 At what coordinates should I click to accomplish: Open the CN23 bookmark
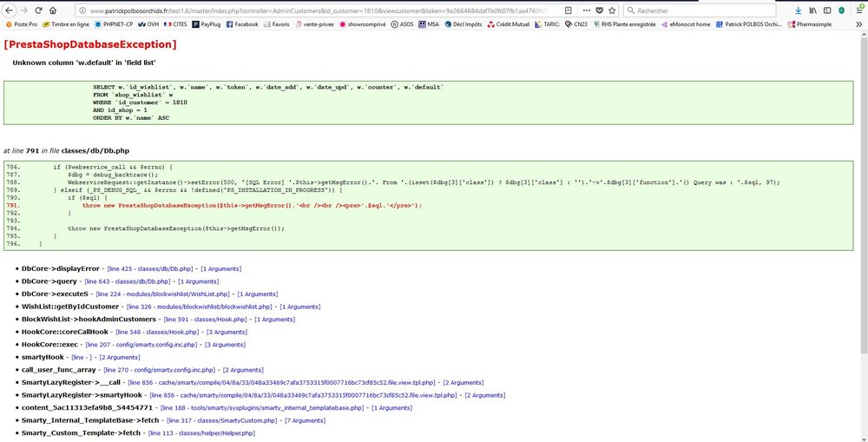click(x=576, y=24)
